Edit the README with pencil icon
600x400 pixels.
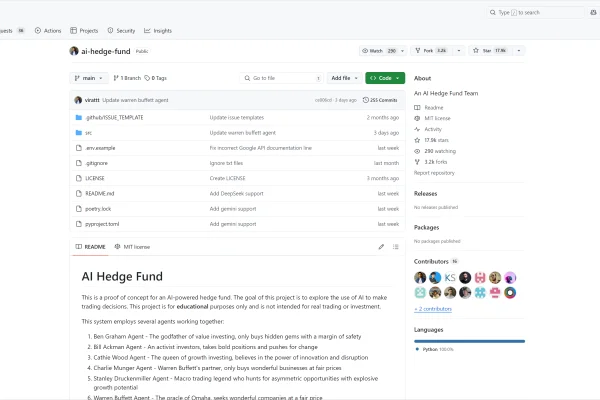pyautogui.click(x=381, y=247)
